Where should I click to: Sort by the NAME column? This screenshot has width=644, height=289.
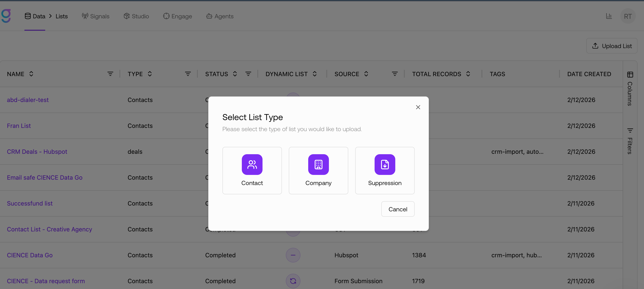(31, 74)
